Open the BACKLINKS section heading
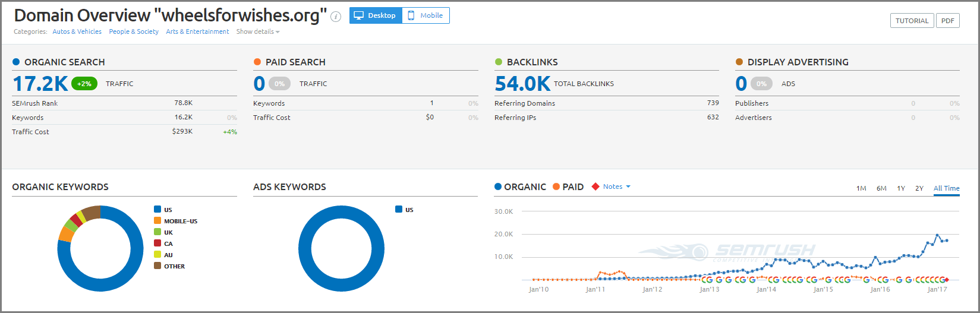Screen dimensions: 980x313 [x=532, y=62]
